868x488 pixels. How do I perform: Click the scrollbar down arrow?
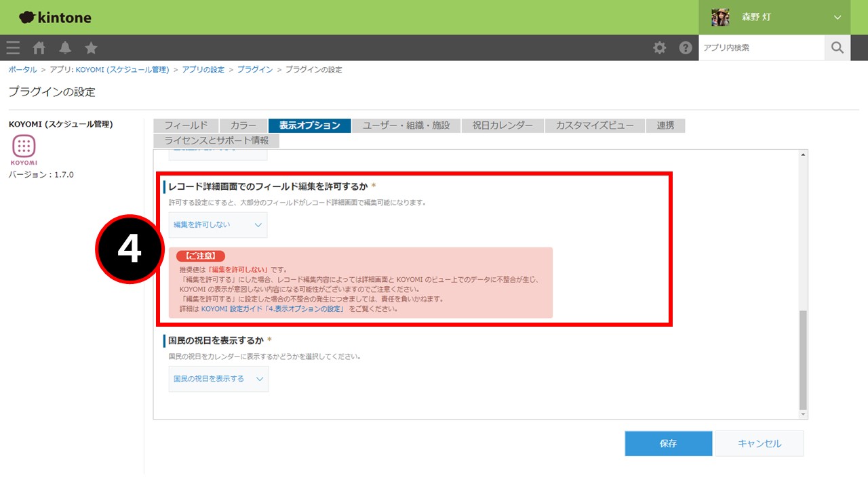(x=804, y=414)
